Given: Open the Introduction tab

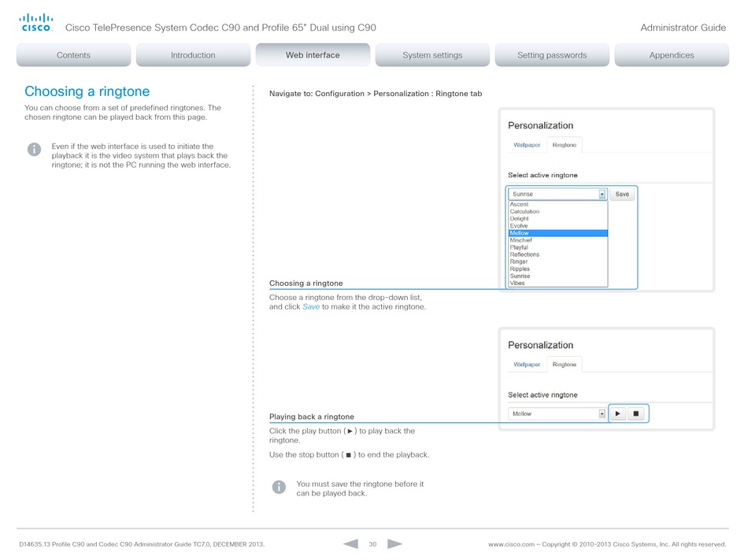Looking at the screenshot, I should click(x=193, y=55).
